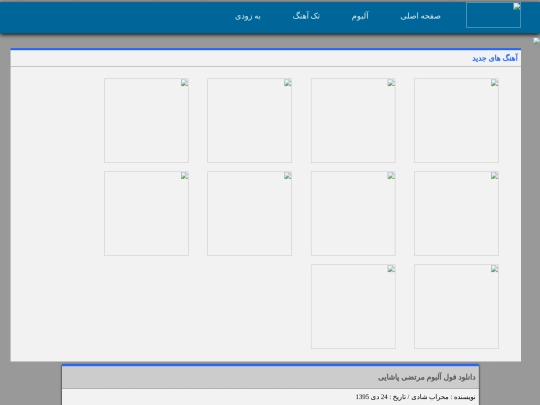This screenshot has height=405, width=540.
Task: Click the site logo image in header
Action: 493,15
